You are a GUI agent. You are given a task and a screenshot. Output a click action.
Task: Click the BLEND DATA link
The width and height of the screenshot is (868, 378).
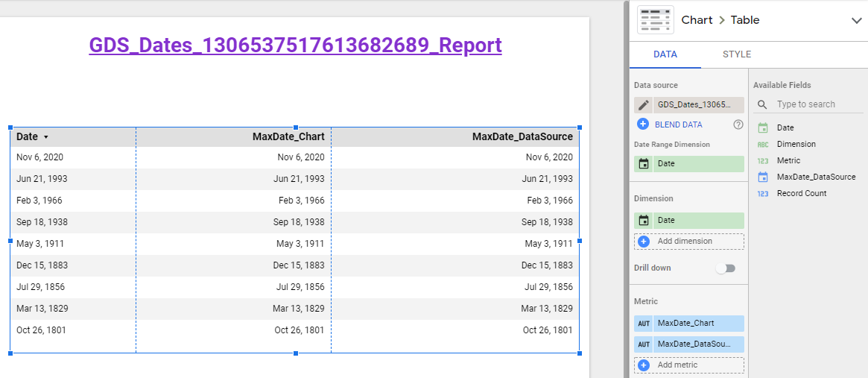pos(678,125)
